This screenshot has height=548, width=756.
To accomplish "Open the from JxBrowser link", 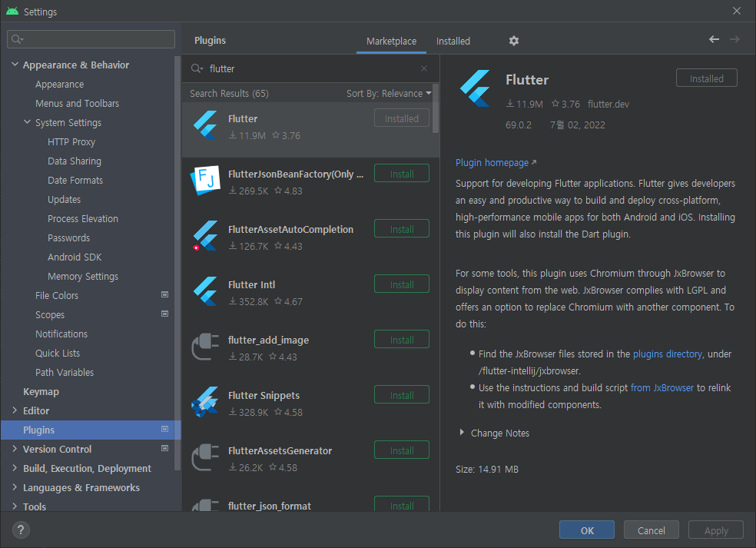I will point(662,388).
